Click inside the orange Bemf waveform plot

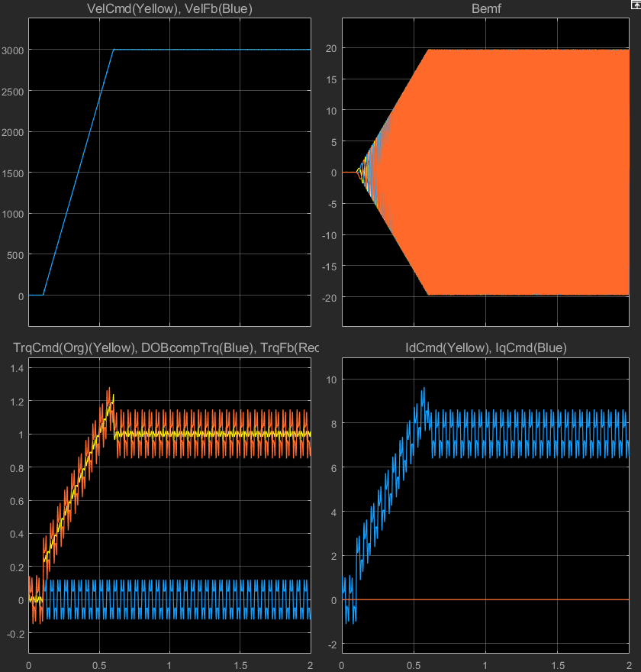click(485, 172)
